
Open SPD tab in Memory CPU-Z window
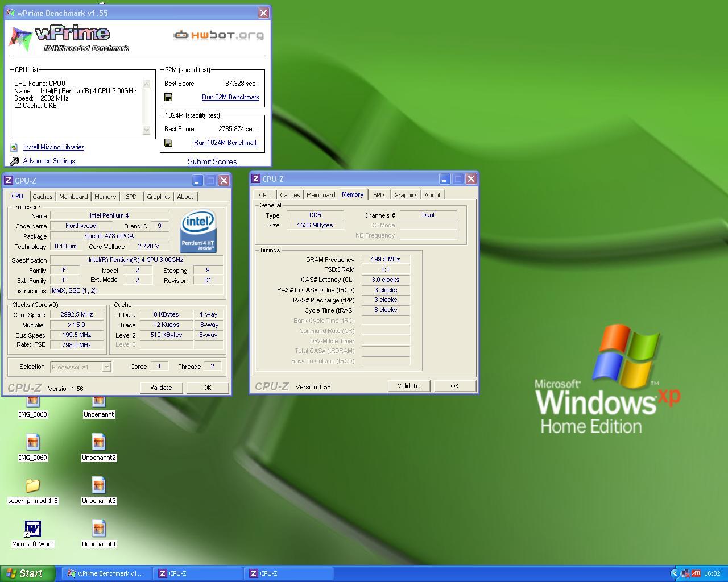(379, 195)
